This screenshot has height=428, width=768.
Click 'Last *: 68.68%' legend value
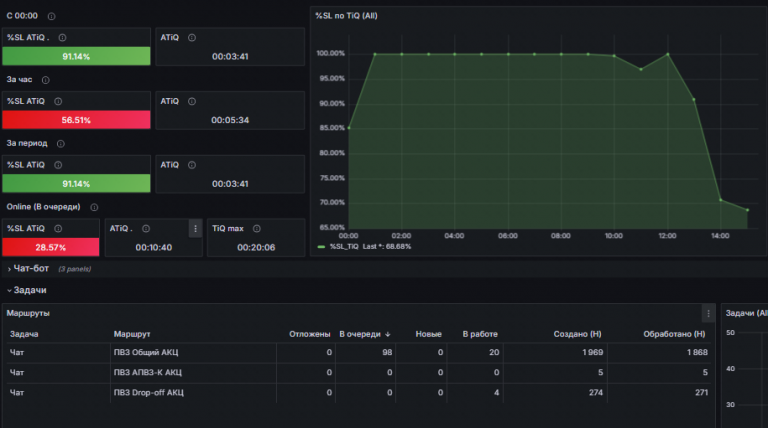387,247
